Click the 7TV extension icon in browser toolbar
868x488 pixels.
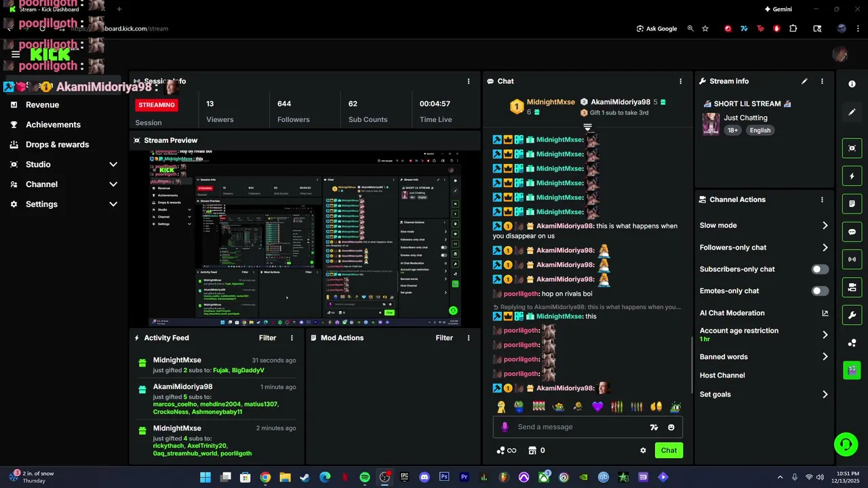point(744,28)
